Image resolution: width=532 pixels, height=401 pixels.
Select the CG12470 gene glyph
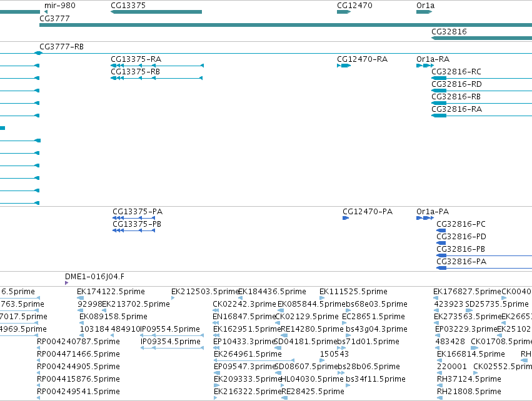coord(344,12)
